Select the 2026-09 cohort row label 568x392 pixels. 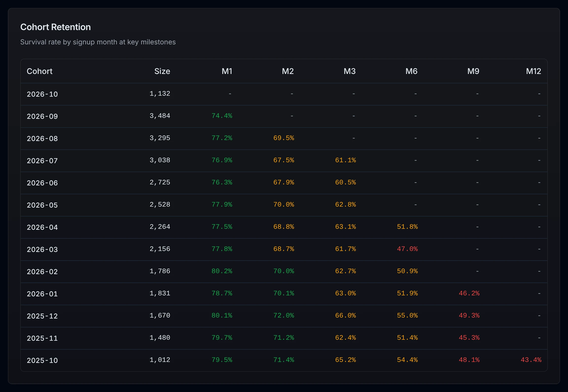[42, 116]
